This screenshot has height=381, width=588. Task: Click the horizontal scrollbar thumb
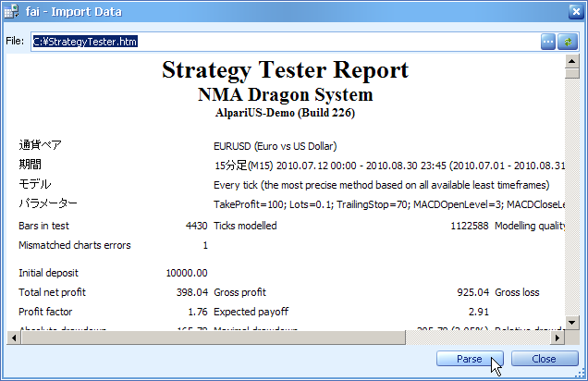click(x=214, y=338)
